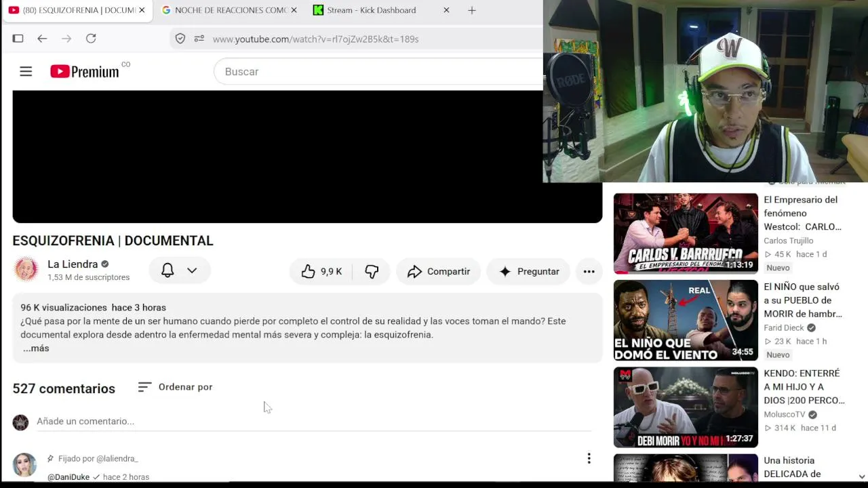This screenshot has width=868, height=488.
Task: Click the Preguntar button
Action: (x=528, y=271)
